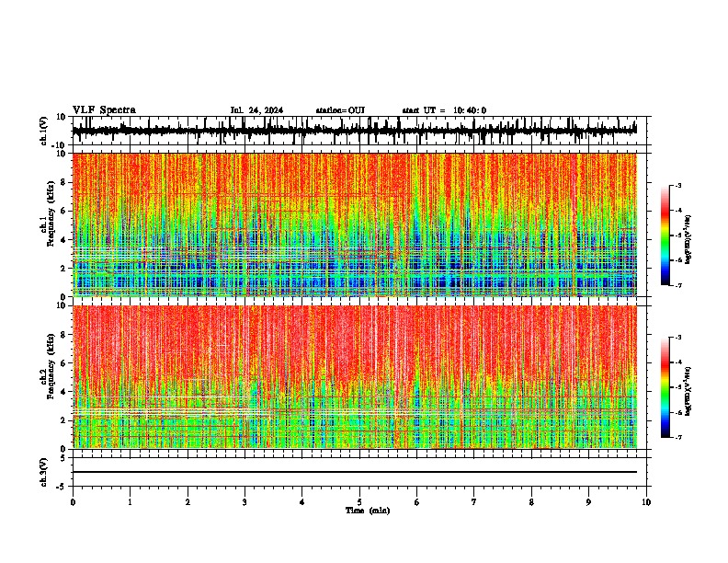Click the ch.2 spectrogram '8' kHz tick label
Image resolution: width=728 pixels, height=563 pixels.
63,335
